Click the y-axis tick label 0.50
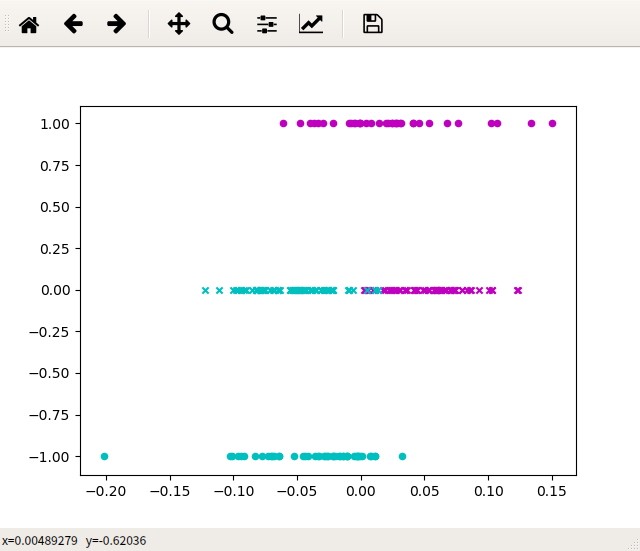Viewport: 640px width, 551px height. pos(55,207)
